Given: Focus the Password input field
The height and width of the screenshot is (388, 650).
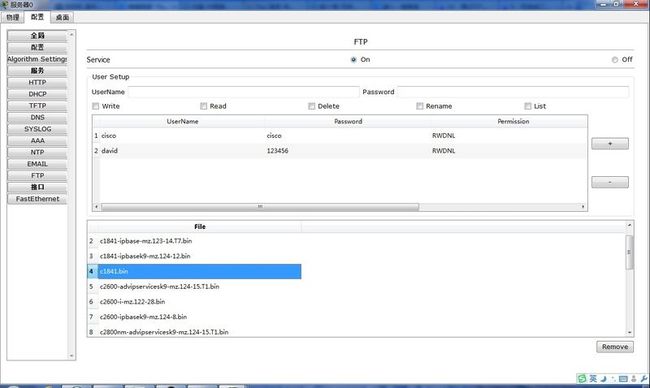Looking at the screenshot, I should pyautogui.click(x=513, y=92).
